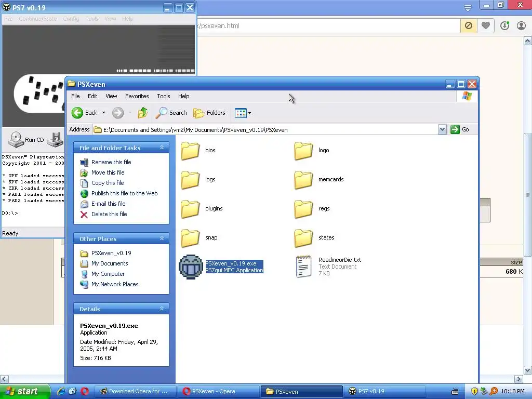The width and height of the screenshot is (532, 399).
Task: Go to My Computer in Other Places
Action: 102,274
